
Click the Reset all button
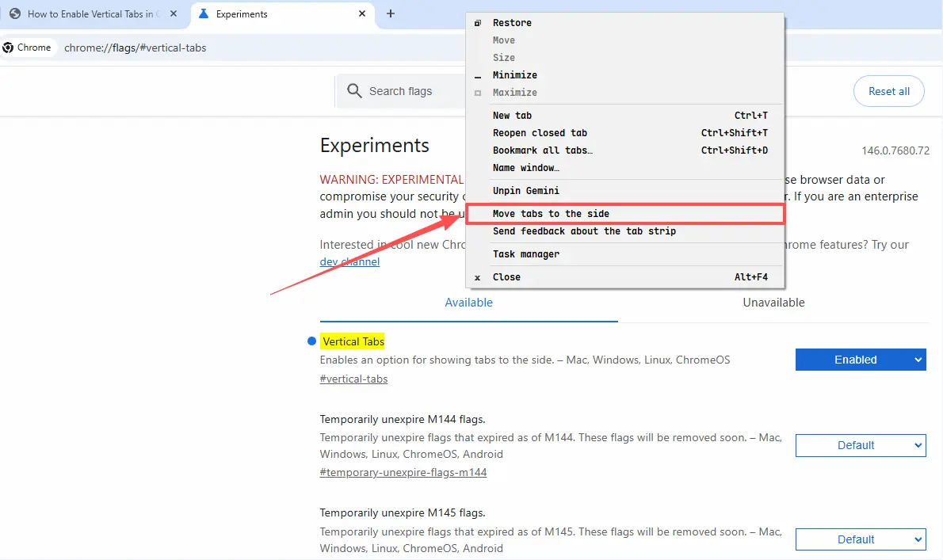888,91
